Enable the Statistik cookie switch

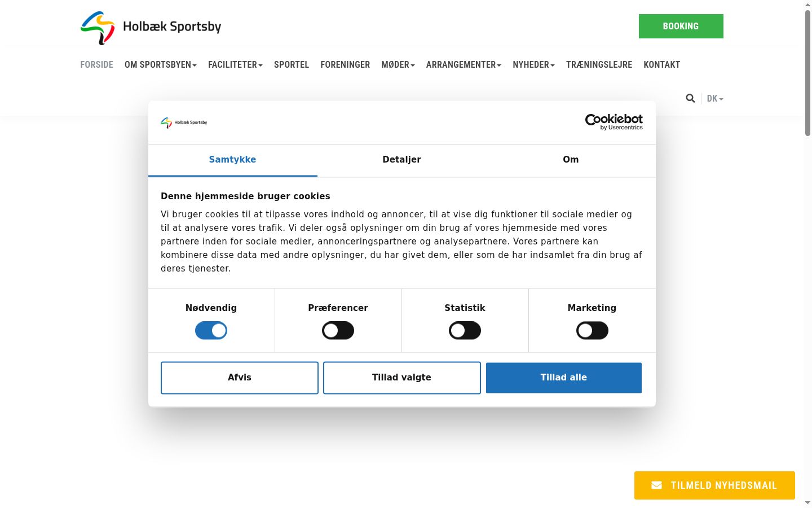[465, 331]
